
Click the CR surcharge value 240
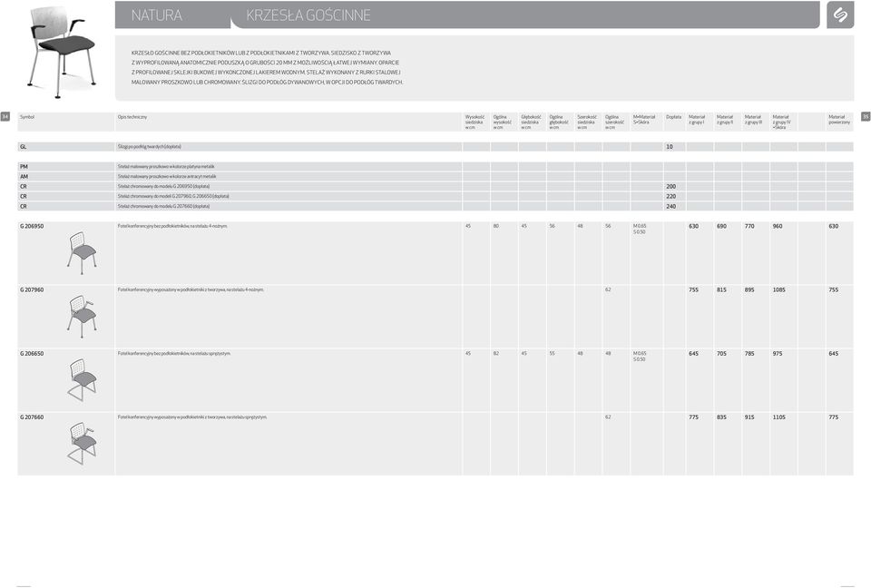coord(671,206)
